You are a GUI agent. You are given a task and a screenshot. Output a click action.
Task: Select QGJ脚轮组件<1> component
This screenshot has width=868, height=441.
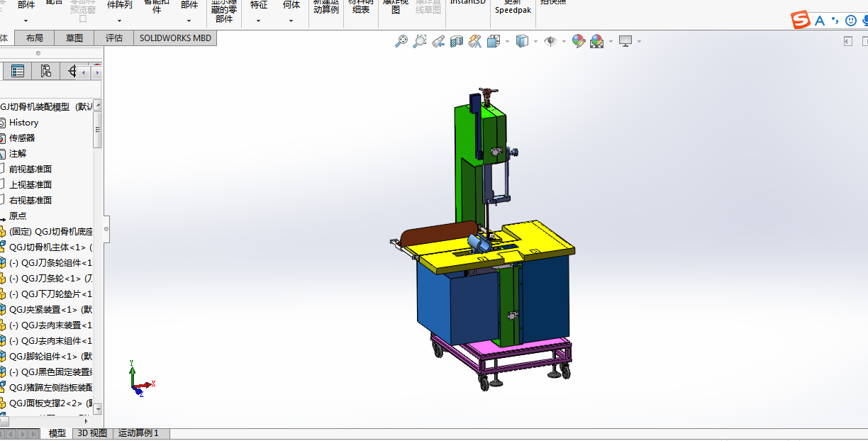(x=51, y=357)
